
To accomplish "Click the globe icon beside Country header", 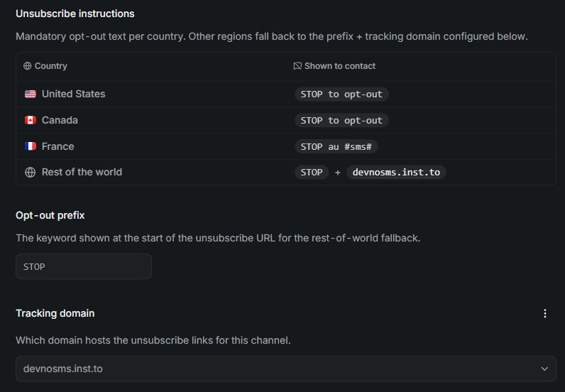I will pyautogui.click(x=28, y=66).
